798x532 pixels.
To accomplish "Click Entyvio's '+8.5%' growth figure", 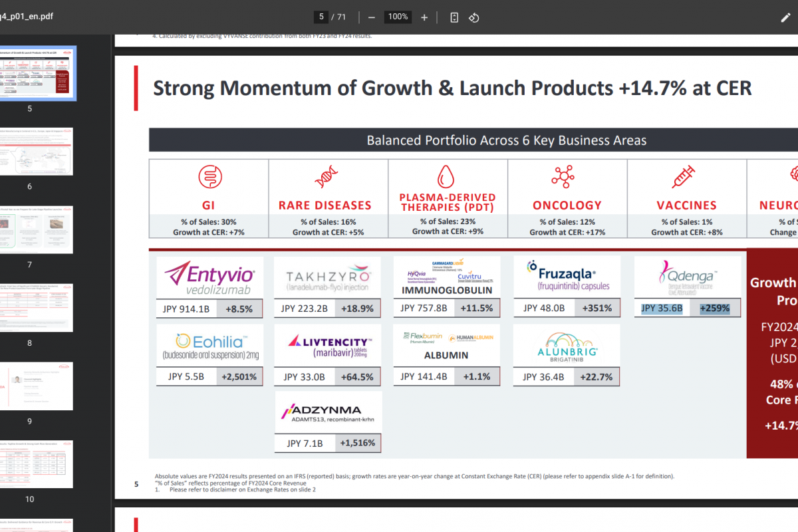I will coord(239,309).
